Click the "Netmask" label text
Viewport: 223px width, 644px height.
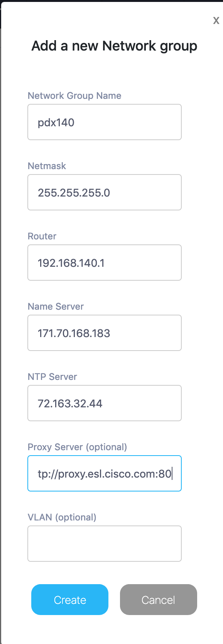pyautogui.click(x=47, y=166)
